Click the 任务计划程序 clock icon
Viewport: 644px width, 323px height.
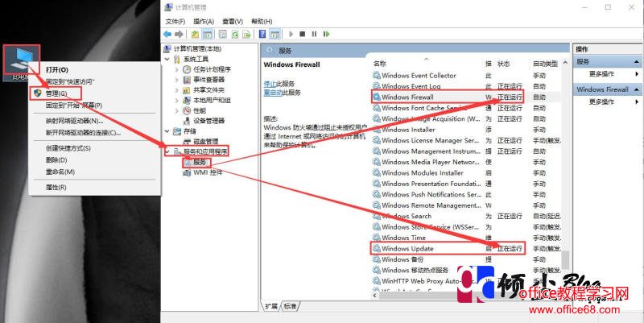[x=187, y=69]
